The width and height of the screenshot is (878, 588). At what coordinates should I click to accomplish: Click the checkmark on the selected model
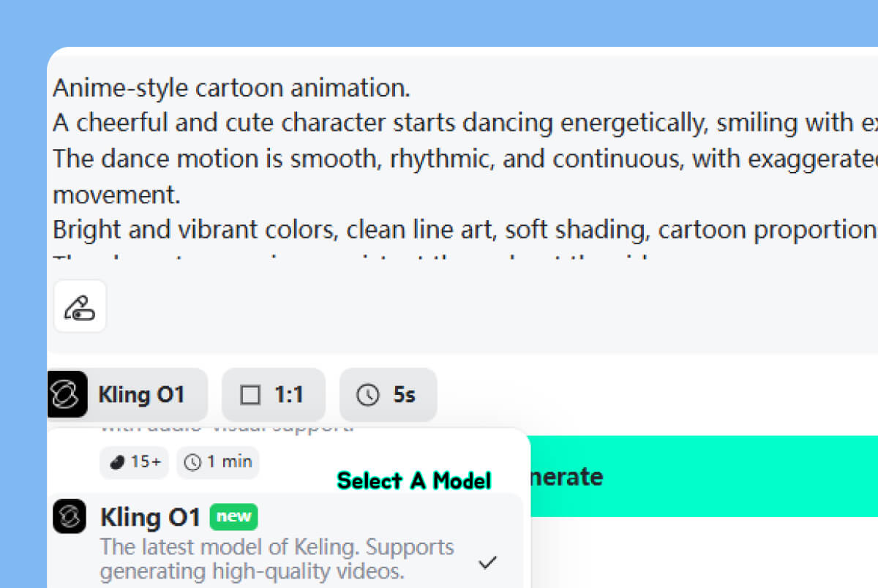(x=487, y=562)
